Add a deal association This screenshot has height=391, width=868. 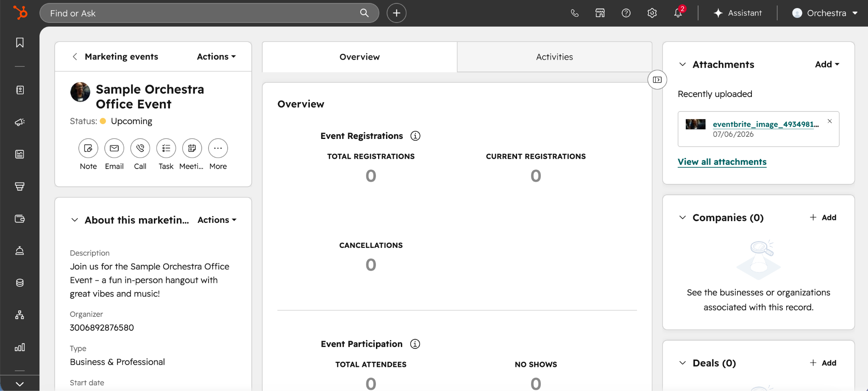(823, 363)
